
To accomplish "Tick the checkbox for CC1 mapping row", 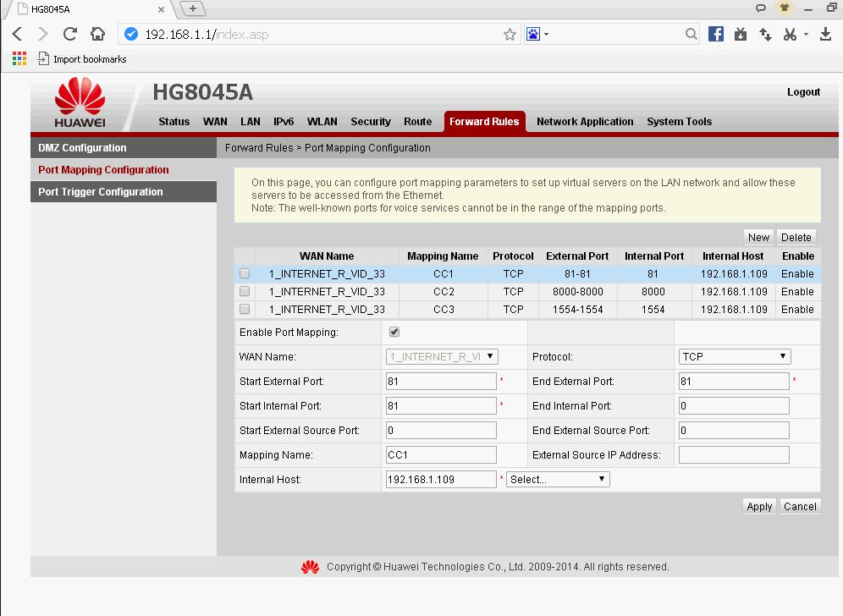I will point(245,273).
